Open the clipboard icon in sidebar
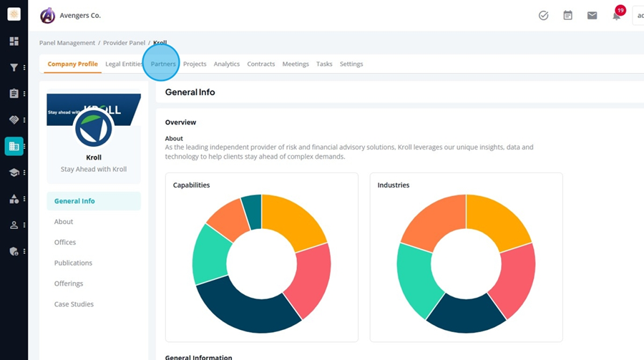The width and height of the screenshot is (644, 360). (x=14, y=94)
